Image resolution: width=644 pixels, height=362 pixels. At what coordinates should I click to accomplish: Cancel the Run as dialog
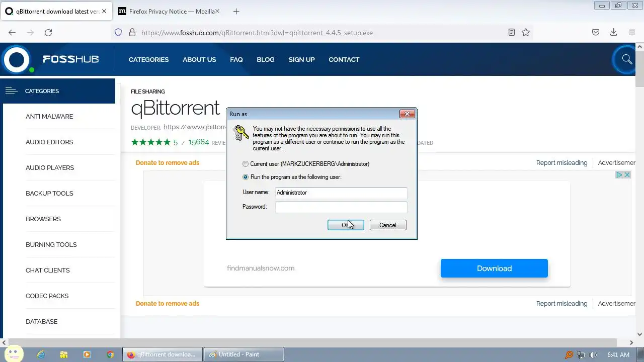[x=388, y=225]
